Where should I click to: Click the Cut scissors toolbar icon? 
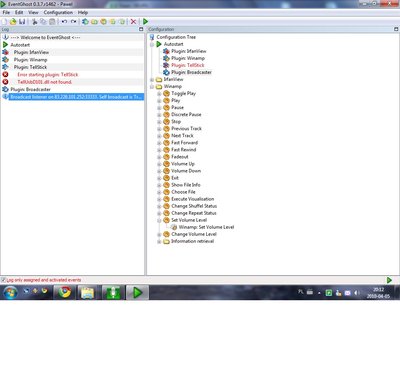[34, 22]
